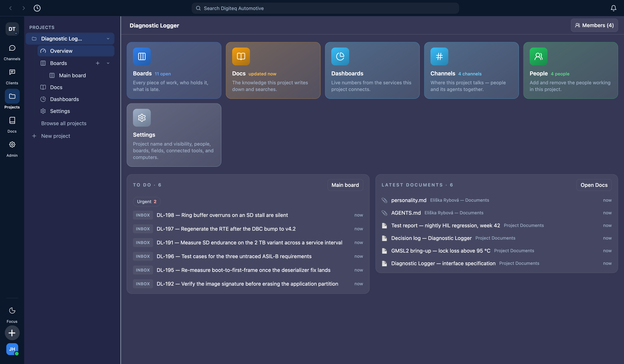Open the Clients section icon

tap(12, 72)
